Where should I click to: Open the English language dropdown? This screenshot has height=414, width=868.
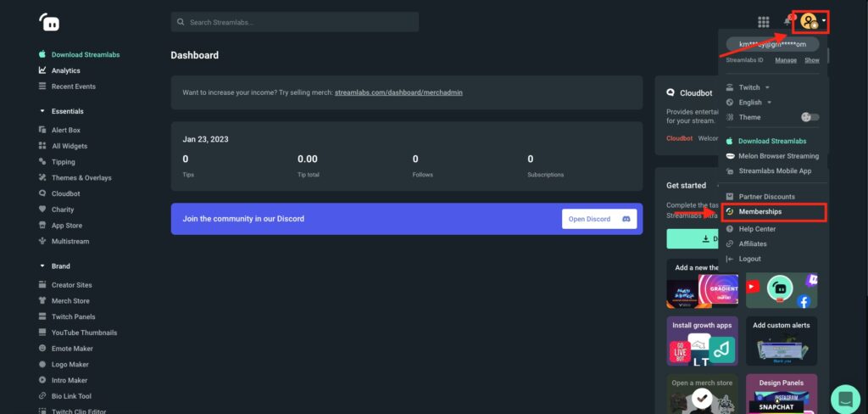(x=755, y=103)
